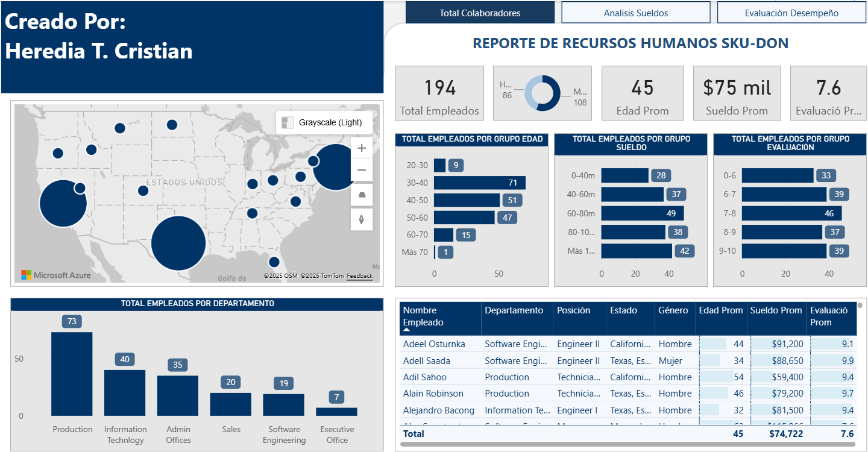Select the Total Colaboradores tab
This screenshot has width=868, height=452.
tap(480, 13)
